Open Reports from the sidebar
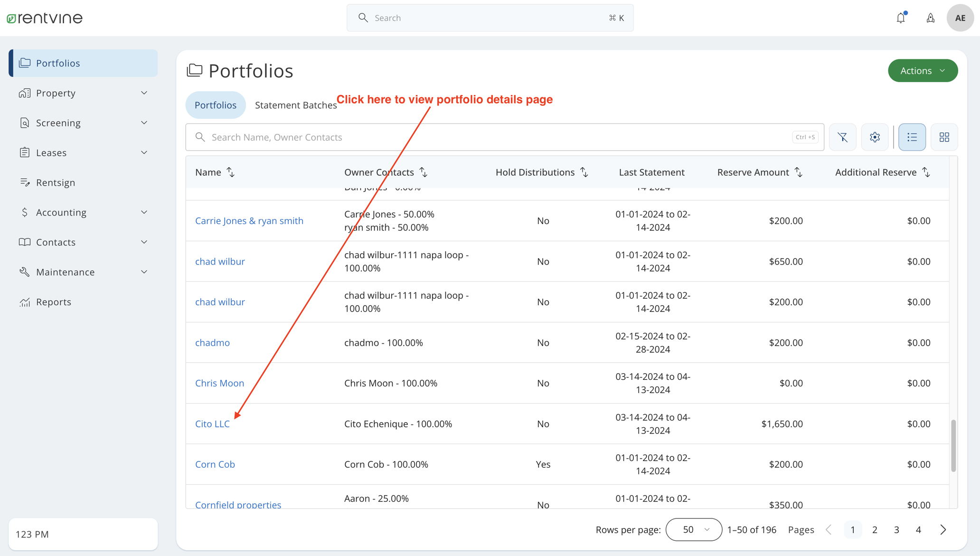This screenshot has width=980, height=556. pyautogui.click(x=53, y=302)
